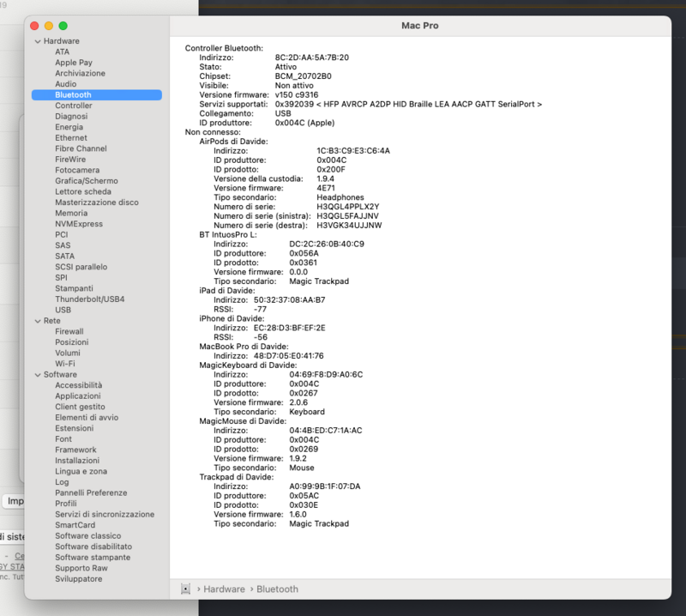The height and width of the screenshot is (616, 686).
Task: Collapse the Rete section disclosure arrow
Action: (38, 321)
